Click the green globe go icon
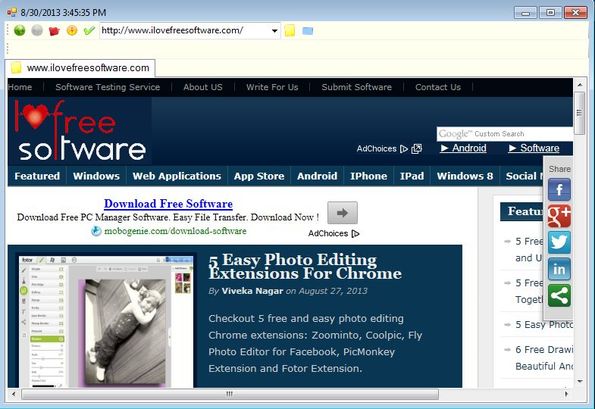The image size is (595, 409). [x=19, y=30]
